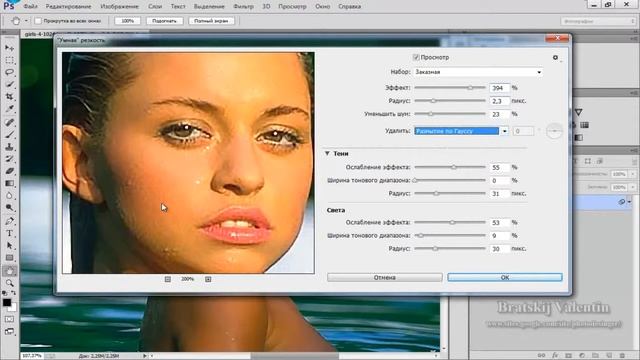The image size is (640, 360).
Task: Open the Файл menu
Action: [x=30, y=7]
